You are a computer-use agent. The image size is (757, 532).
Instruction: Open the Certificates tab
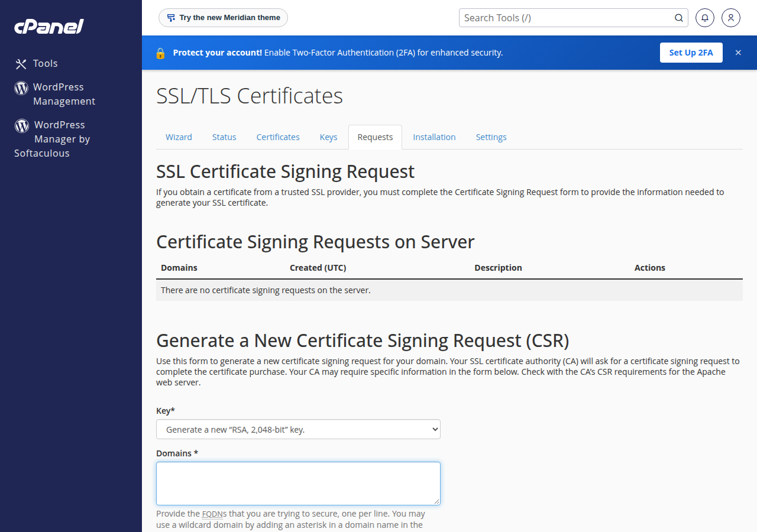(278, 137)
